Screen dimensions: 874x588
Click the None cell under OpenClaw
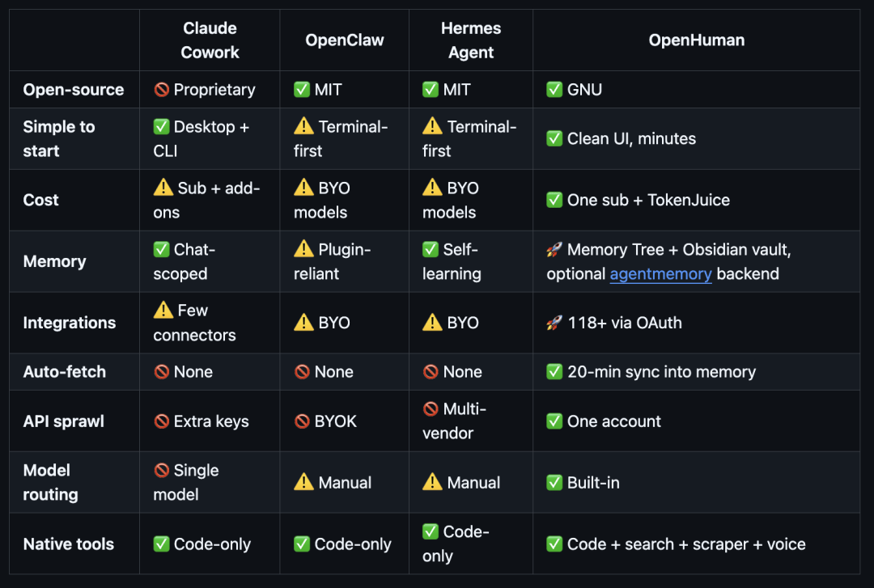[345, 371]
